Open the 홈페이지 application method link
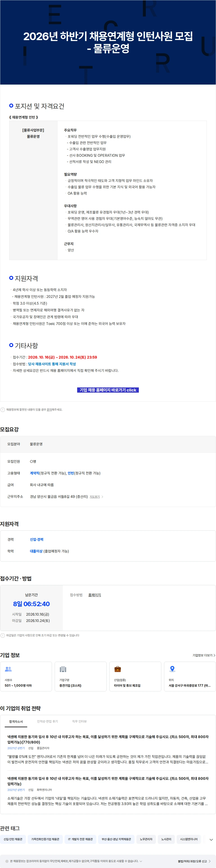This screenshot has height=868, width=216. pyautogui.click(x=94, y=595)
